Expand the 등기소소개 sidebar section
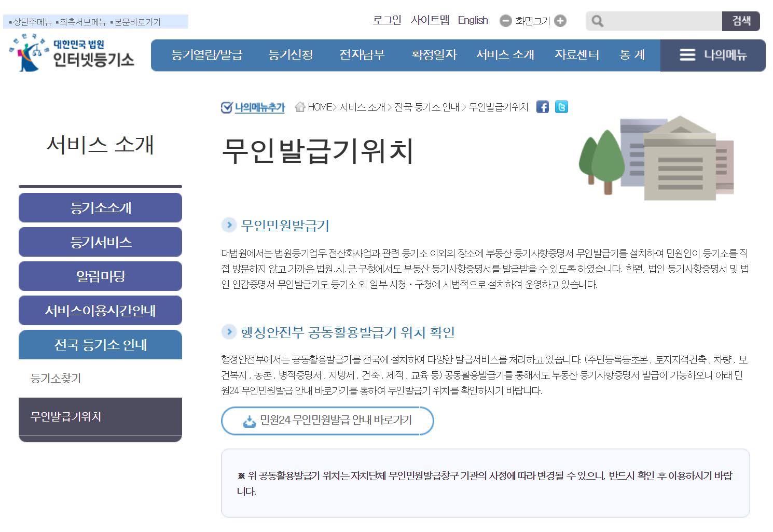The height and width of the screenshot is (532, 773). pyautogui.click(x=101, y=208)
